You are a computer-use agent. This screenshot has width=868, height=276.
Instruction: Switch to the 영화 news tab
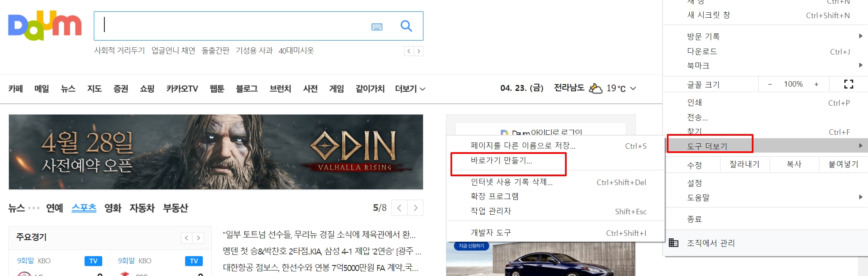[x=113, y=208]
